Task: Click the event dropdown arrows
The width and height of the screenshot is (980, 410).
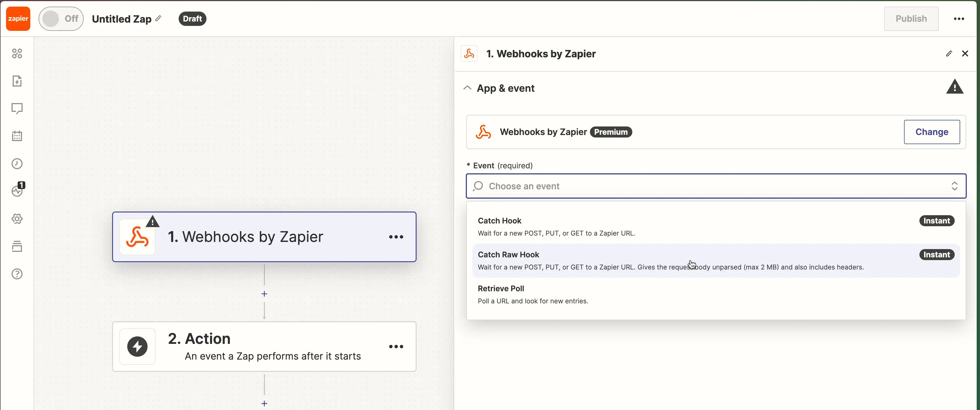Action: coord(954,186)
